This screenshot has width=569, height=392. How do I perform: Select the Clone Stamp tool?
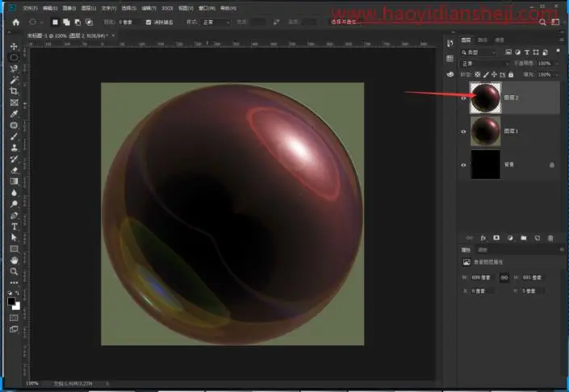tap(14, 148)
